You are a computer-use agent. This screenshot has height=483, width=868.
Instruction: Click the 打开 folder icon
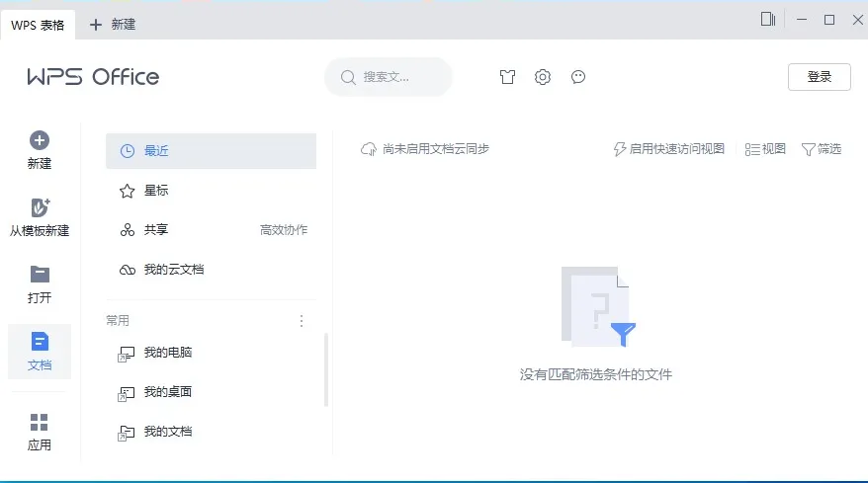pos(40,275)
